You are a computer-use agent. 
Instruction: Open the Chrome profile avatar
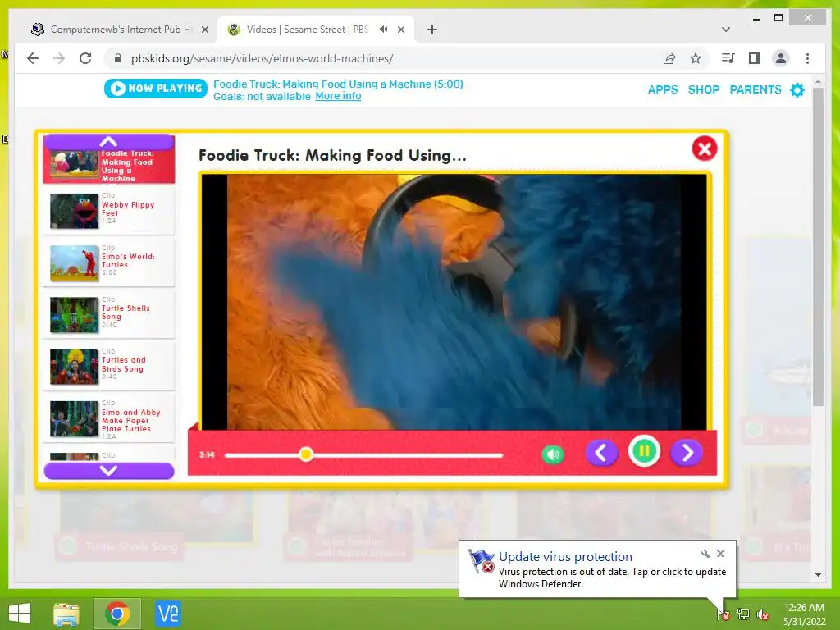pos(781,58)
